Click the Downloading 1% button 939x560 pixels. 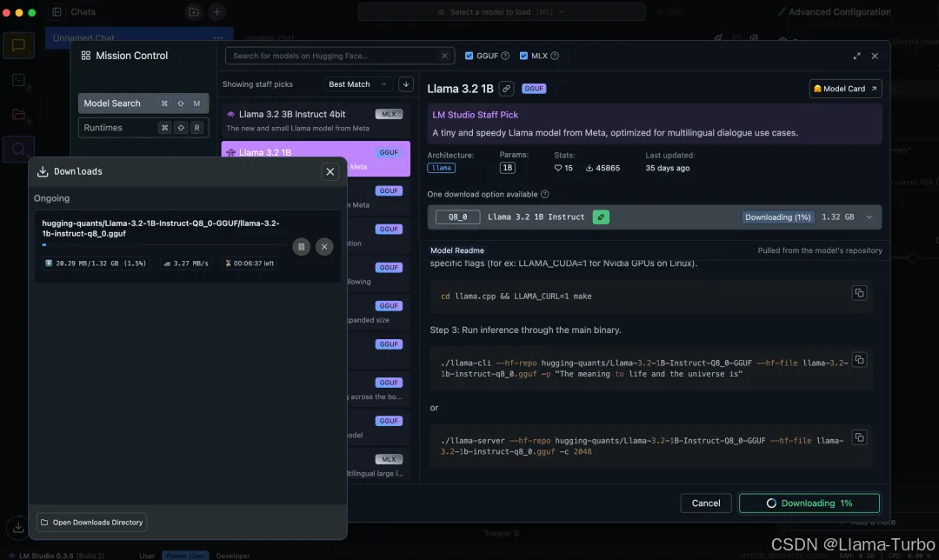tap(809, 503)
